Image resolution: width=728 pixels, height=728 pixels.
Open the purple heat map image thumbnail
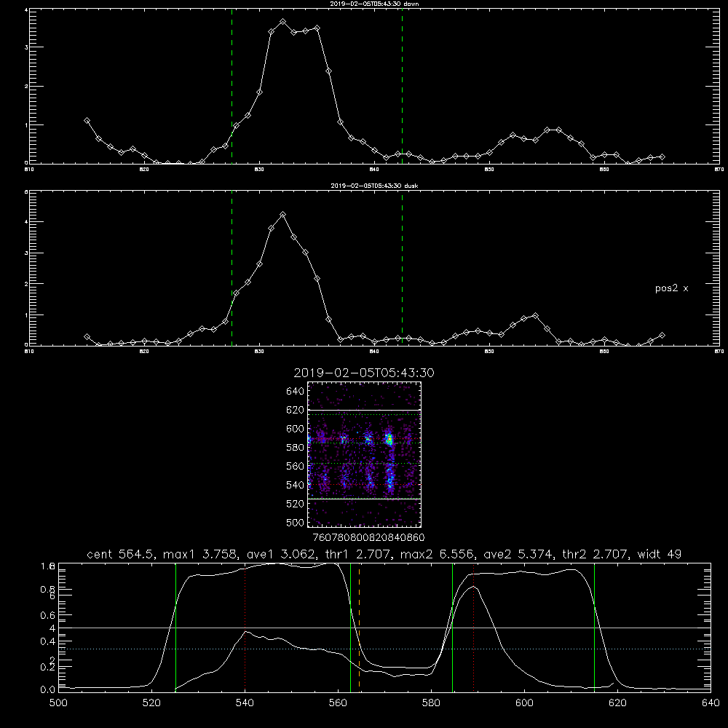tap(365, 454)
